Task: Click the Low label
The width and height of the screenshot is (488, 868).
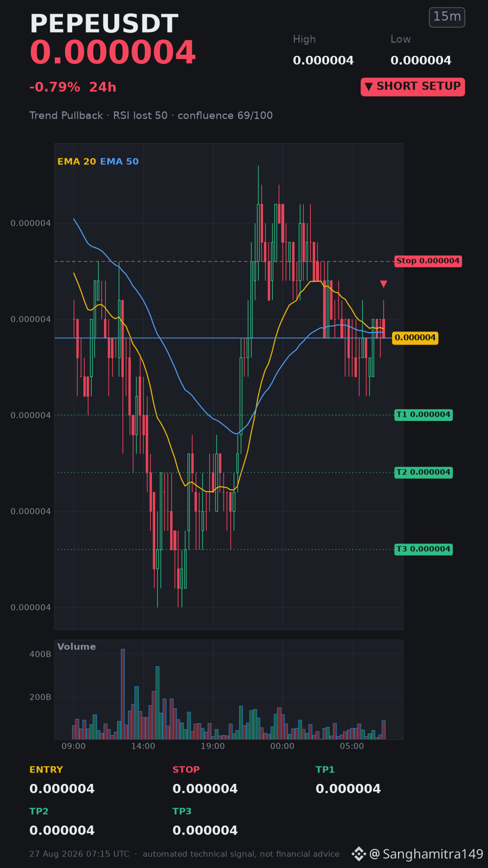Action: [401, 39]
